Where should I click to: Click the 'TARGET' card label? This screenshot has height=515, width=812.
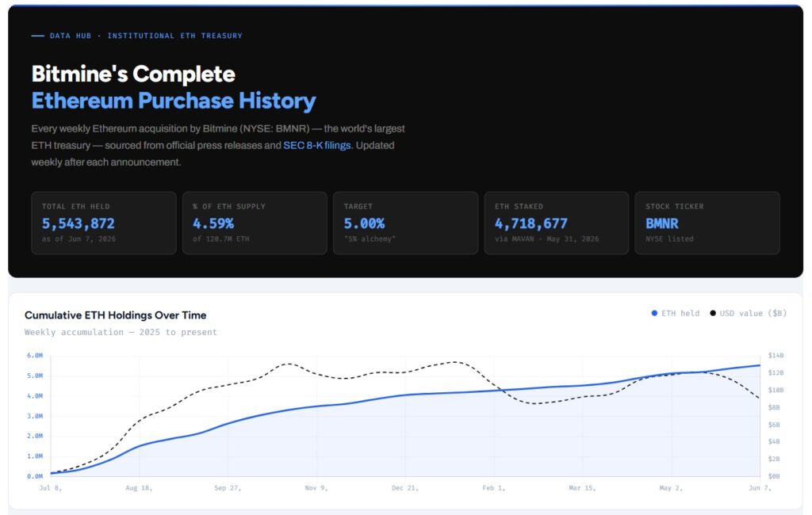pyautogui.click(x=358, y=207)
